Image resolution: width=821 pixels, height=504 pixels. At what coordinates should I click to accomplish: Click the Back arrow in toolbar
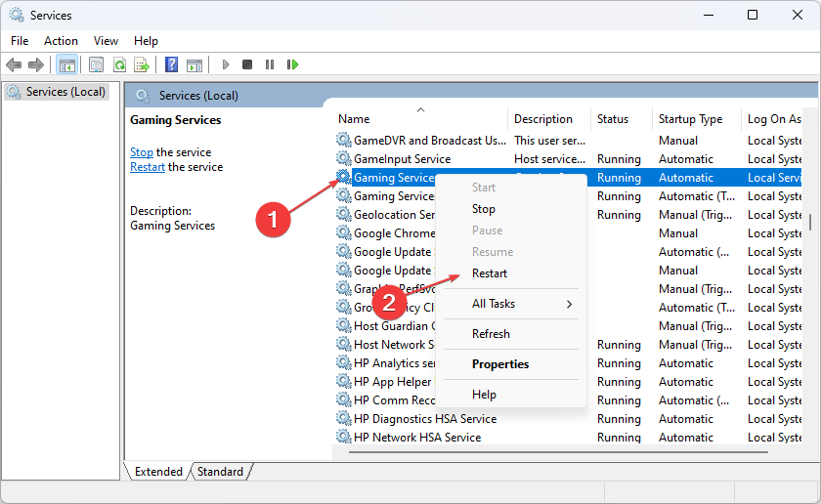tap(14, 64)
